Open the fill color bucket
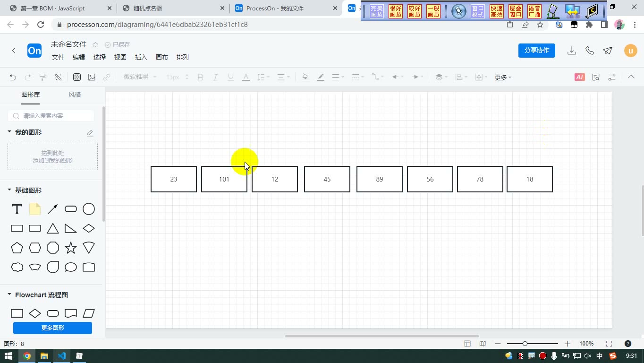Screen dimensions: 644x363 [x=305, y=77]
